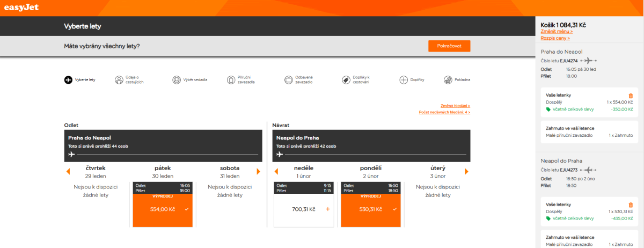Screen dimensions: 644x248
Task: Select the 554,00 Kč outbound flight
Action: (163, 209)
